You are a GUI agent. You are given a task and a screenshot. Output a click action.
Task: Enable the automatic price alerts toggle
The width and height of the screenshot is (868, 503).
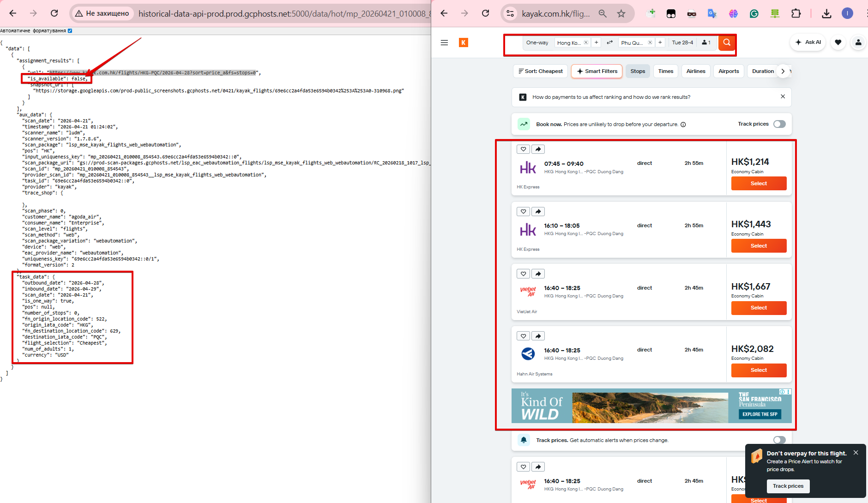(779, 440)
